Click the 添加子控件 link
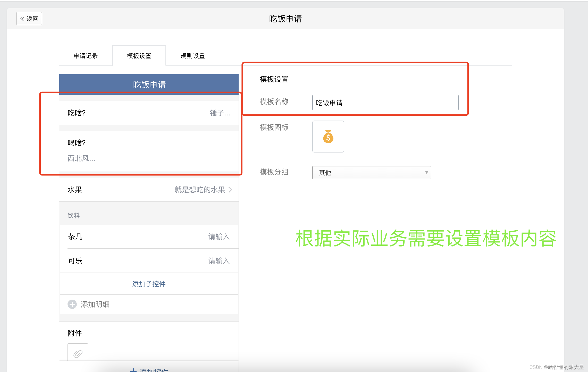The height and width of the screenshot is (372, 588). (x=149, y=284)
